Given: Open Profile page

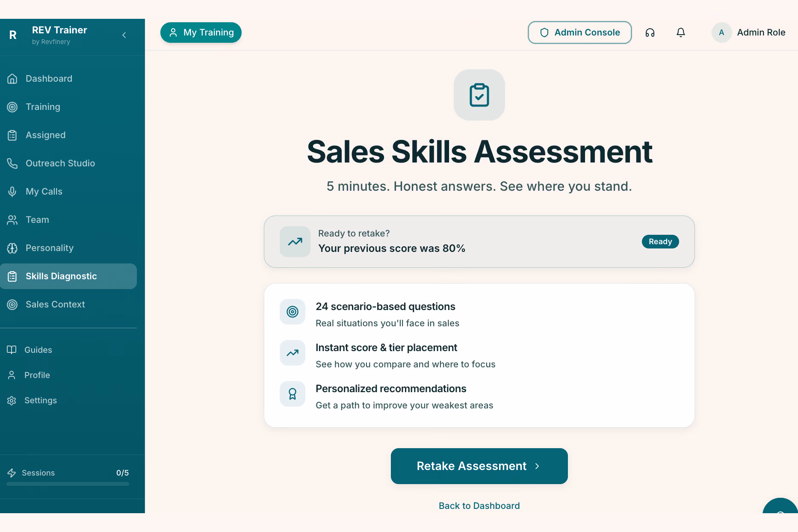Looking at the screenshot, I should (x=68, y=375).
